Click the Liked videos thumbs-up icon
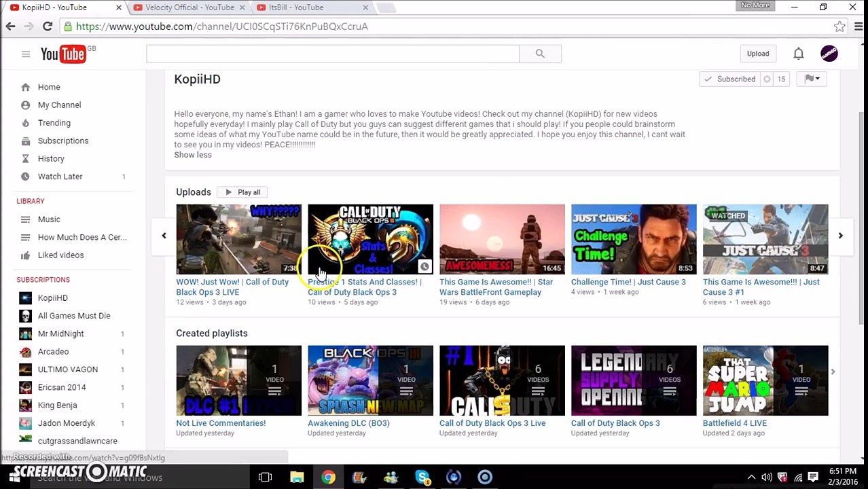868x489 pixels. click(x=25, y=255)
